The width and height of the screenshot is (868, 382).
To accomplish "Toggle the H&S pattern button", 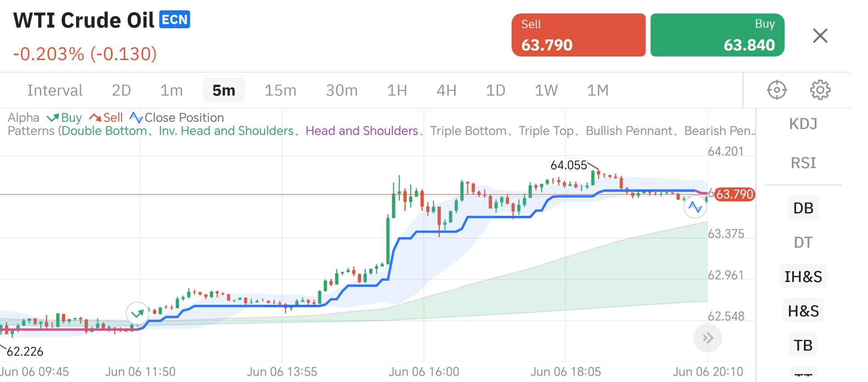I will [803, 311].
